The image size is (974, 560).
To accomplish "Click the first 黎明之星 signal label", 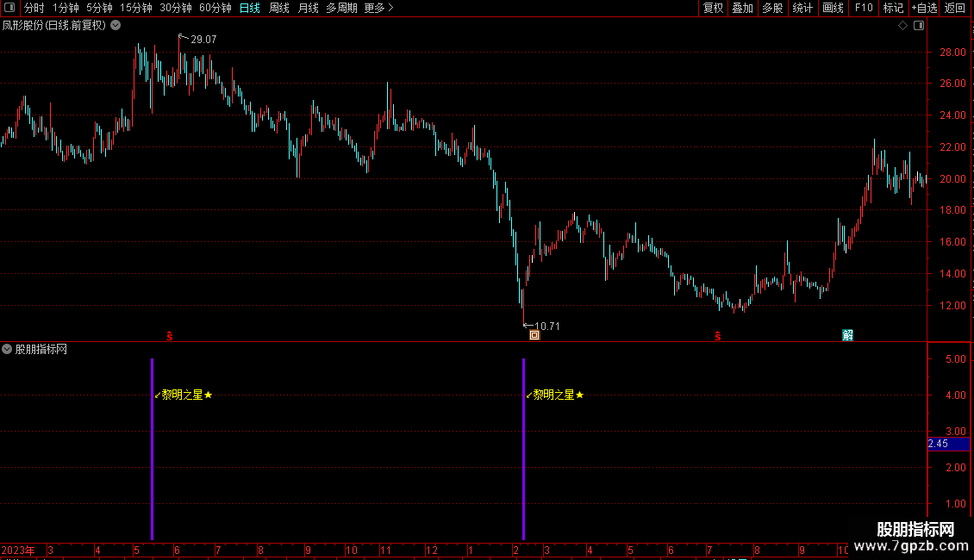I will [183, 395].
